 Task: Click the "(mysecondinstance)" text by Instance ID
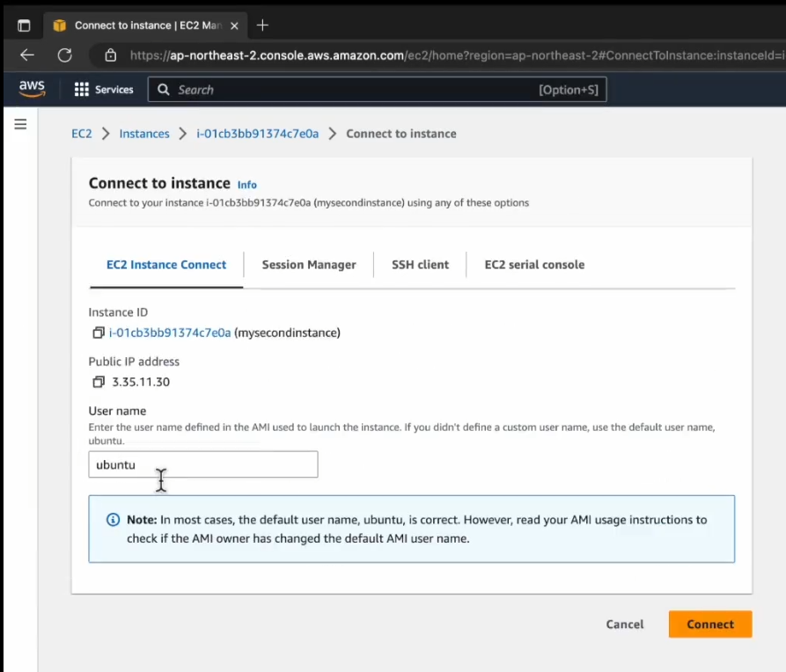287,332
